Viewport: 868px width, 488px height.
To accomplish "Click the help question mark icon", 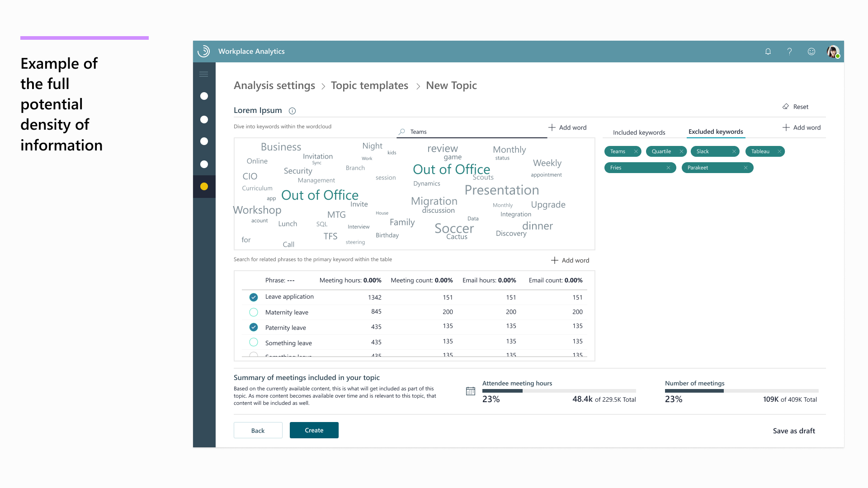I will [x=789, y=52].
